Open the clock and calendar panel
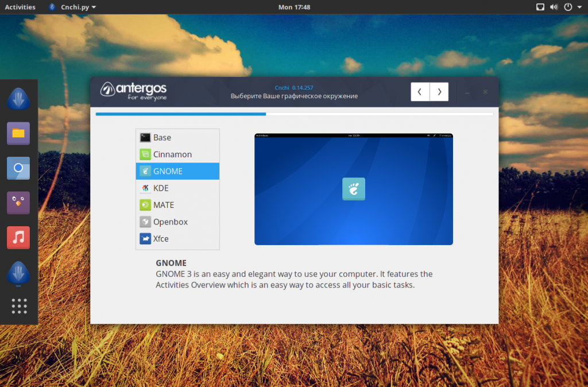Screen dimensions: 588x387 pyautogui.click(x=294, y=7)
